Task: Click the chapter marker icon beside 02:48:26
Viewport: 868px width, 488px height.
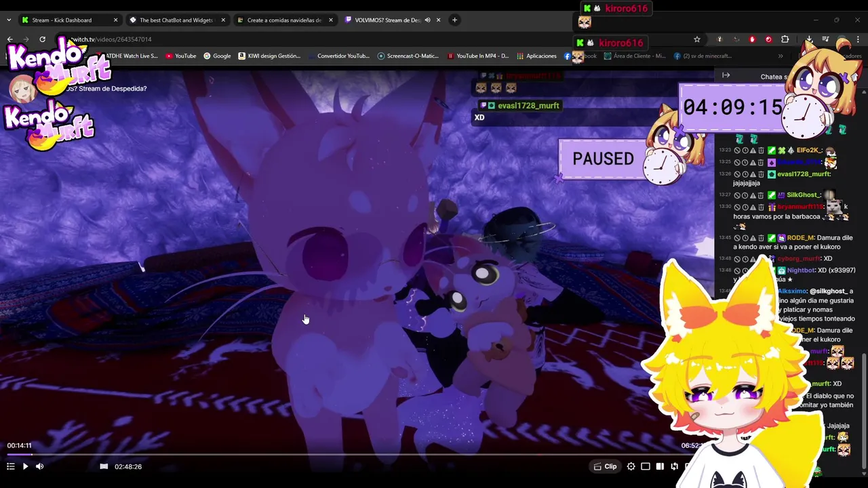Action: coord(104,466)
